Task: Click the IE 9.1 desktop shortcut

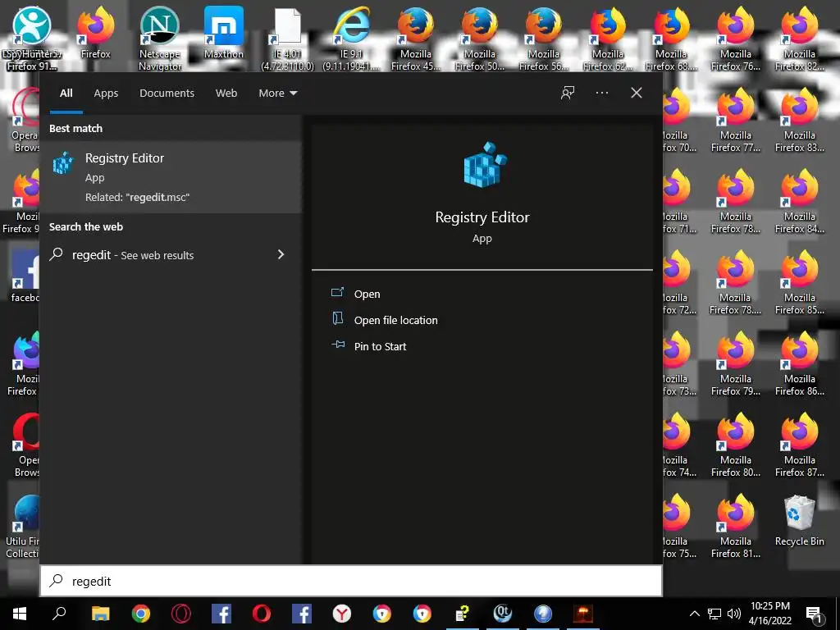Action: pyautogui.click(x=351, y=39)
